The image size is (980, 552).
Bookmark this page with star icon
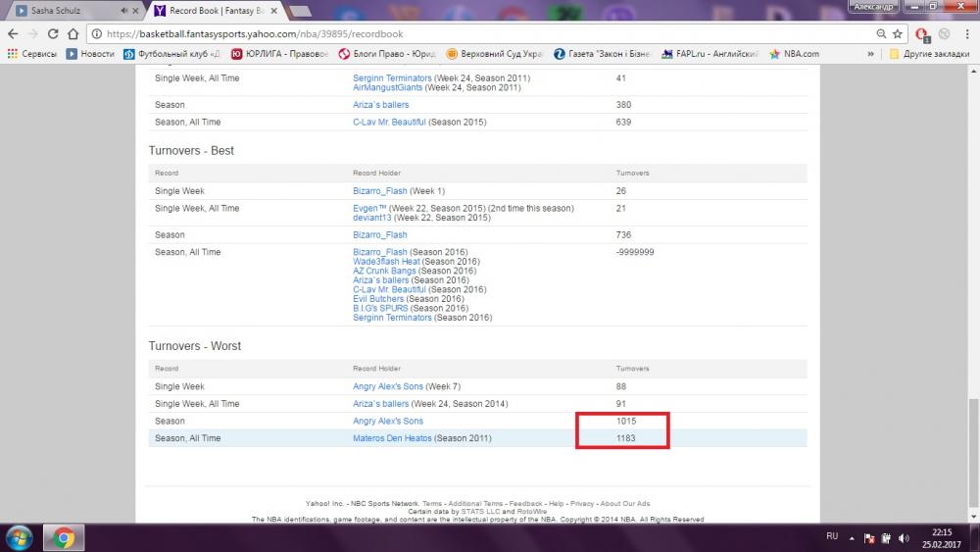(897, 33)
